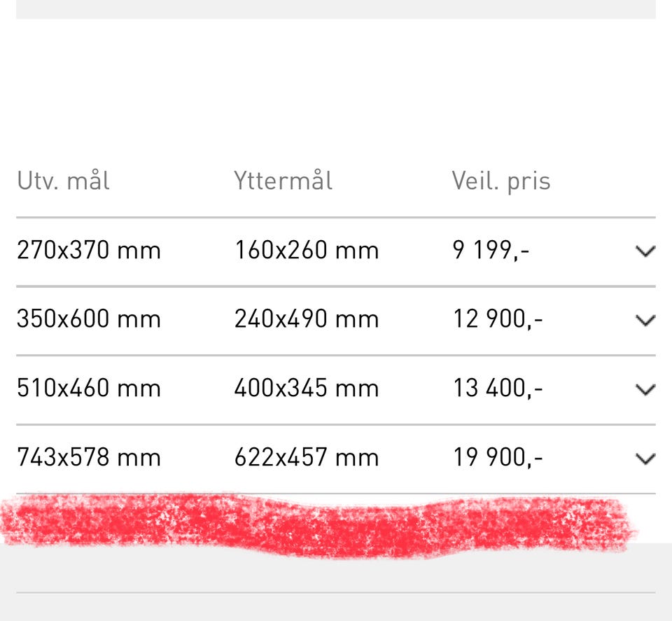
Task: Tap the 400x345 mm outer measurement
Action: pyautogui.click(x=307, y=389)
